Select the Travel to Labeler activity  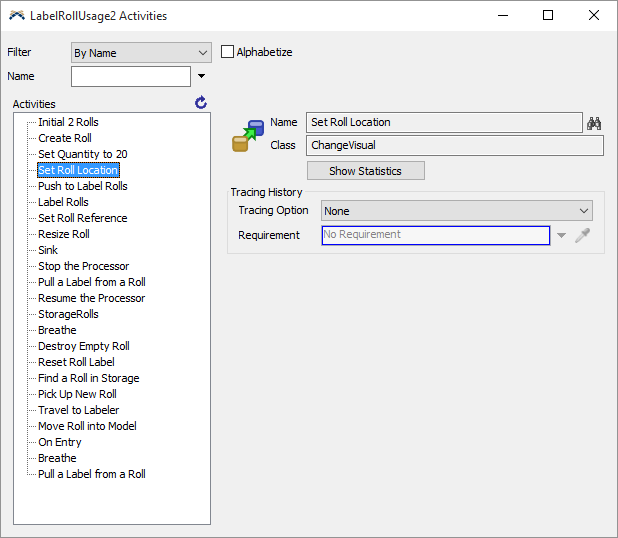point(78,410)
